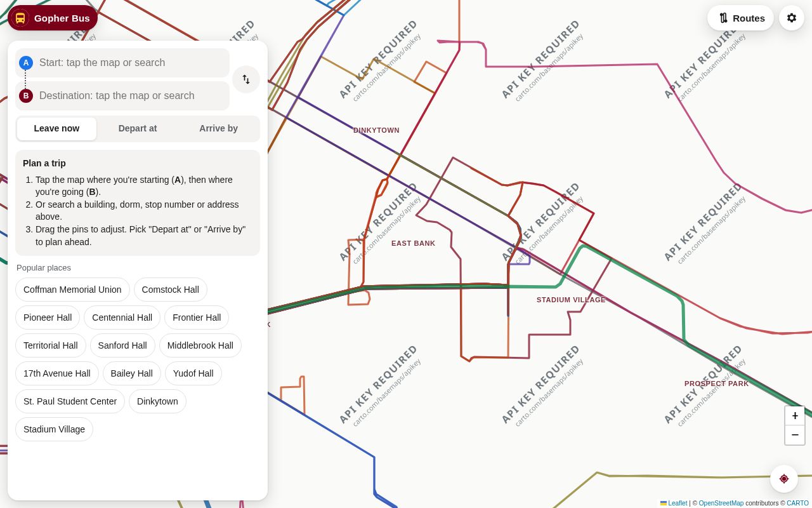The image size is (812, 508).
Task: Click the STADIUM VILLAGE map label
Action: [571, 300]
